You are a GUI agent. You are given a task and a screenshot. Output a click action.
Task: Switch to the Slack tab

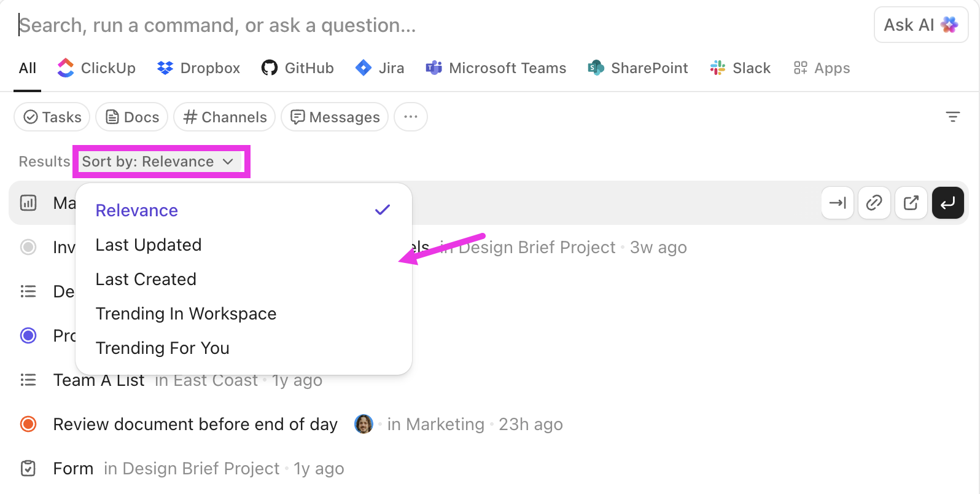[741, 68]
